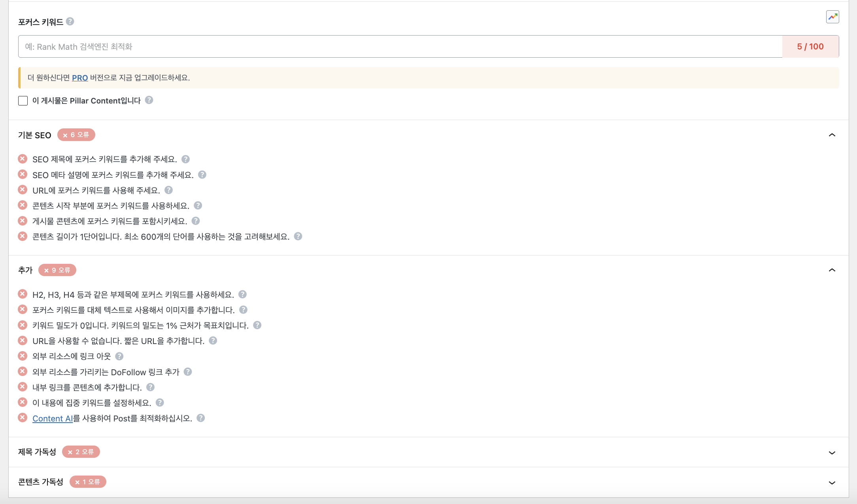Viewport: 857px width, 504px height.
Task: Click help icon for 키워드 밀도 error
Action: pos(257,325)
